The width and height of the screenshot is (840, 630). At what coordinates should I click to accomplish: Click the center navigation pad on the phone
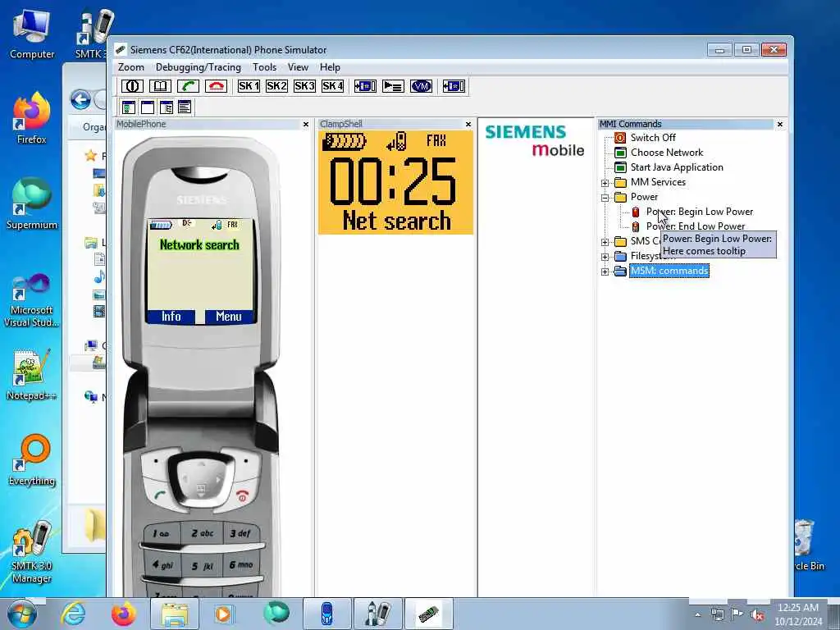201,478
